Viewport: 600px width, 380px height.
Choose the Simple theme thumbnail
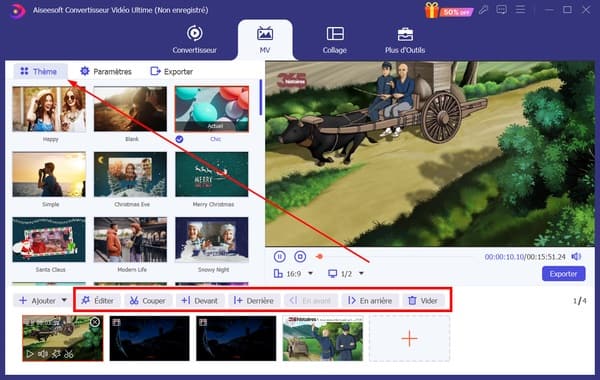click(x=49, y=175)
